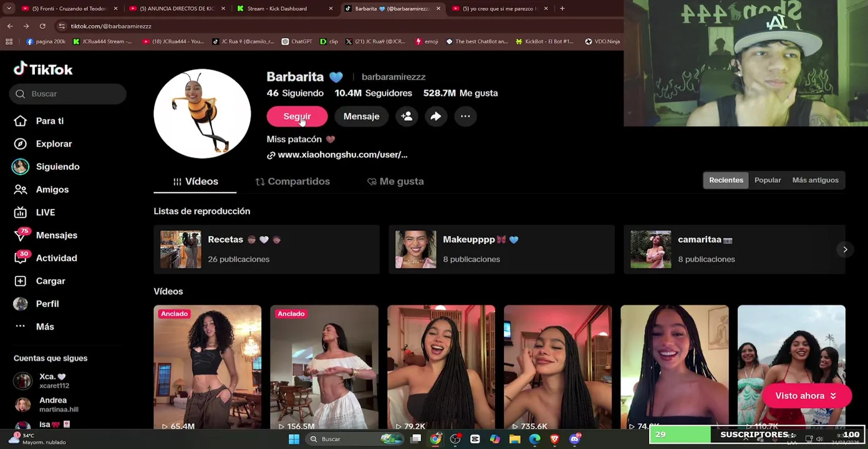Switch to the Vídeos tab

195,181
